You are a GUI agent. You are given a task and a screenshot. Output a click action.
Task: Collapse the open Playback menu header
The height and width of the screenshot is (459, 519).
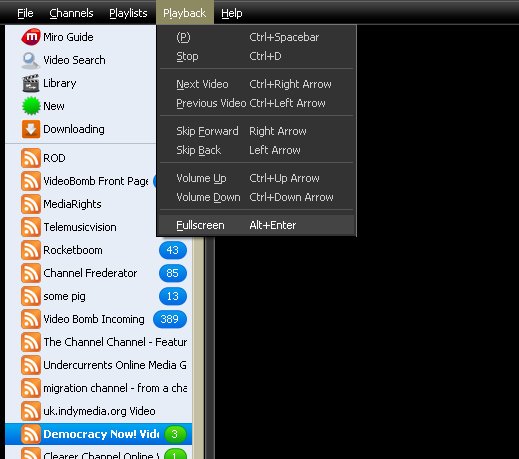click(x=184, y=13)
